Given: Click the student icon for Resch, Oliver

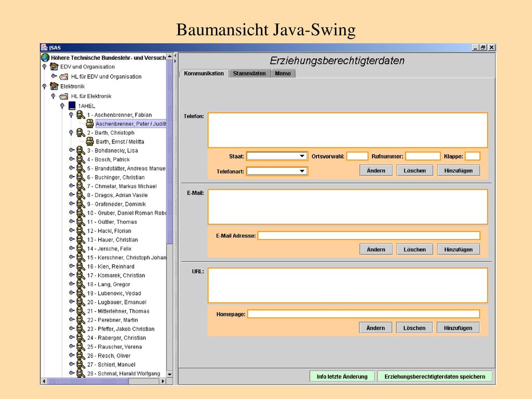Looking at the screenshot, I should tap(81, 355).
